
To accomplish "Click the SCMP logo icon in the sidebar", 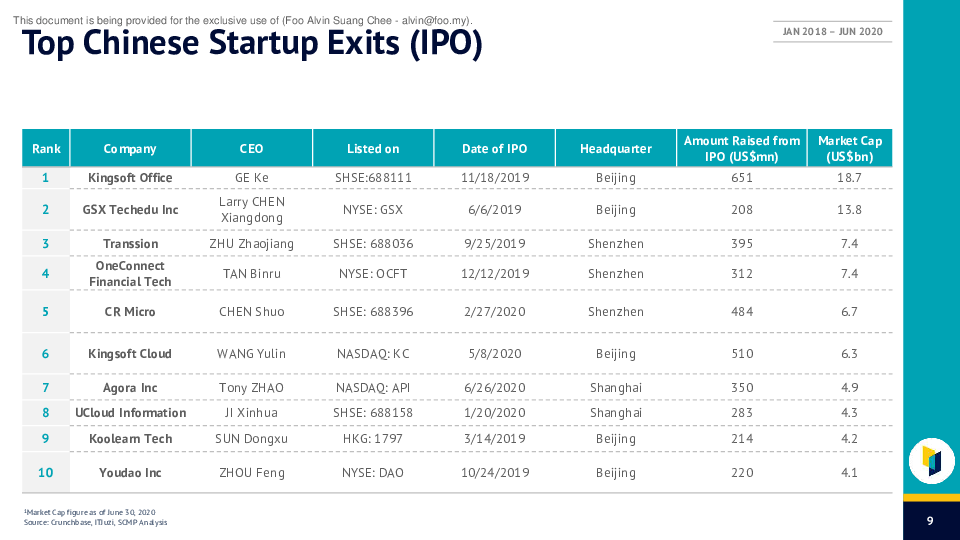I will tap(932, 460).
